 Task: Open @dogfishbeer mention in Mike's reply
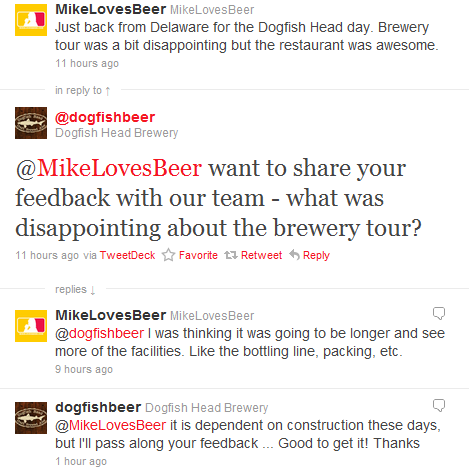[99, 333]
